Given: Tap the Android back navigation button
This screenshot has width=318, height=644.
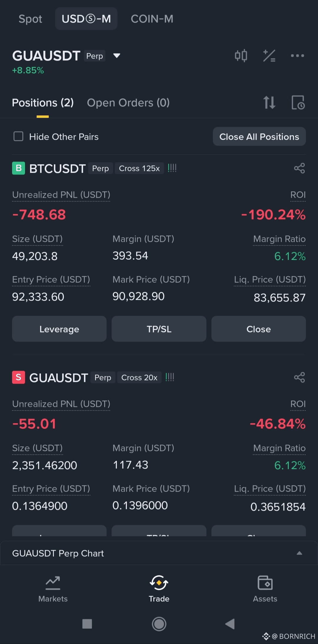Looking at the screenshot, I should tap(230, 624).
